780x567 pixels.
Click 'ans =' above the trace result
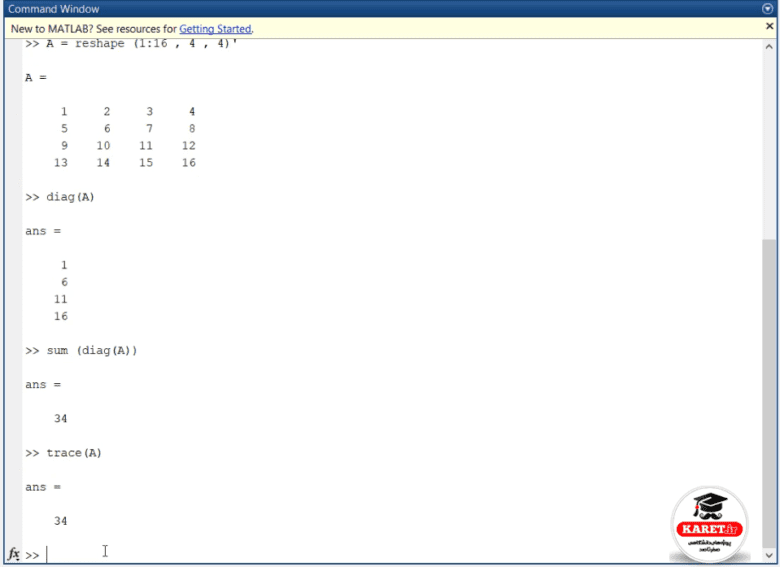[43, 487]
